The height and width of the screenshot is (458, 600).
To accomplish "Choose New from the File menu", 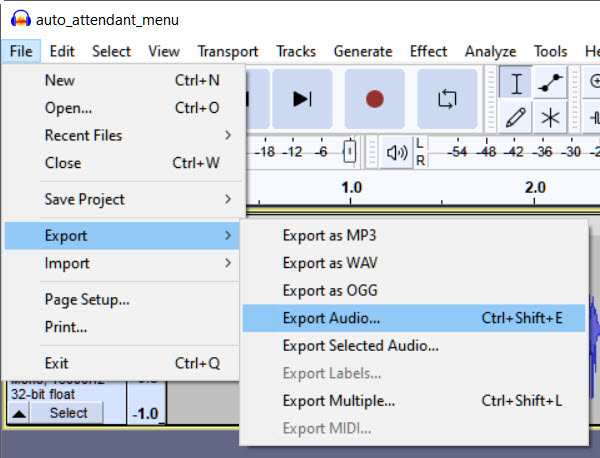I will (122, 80).
